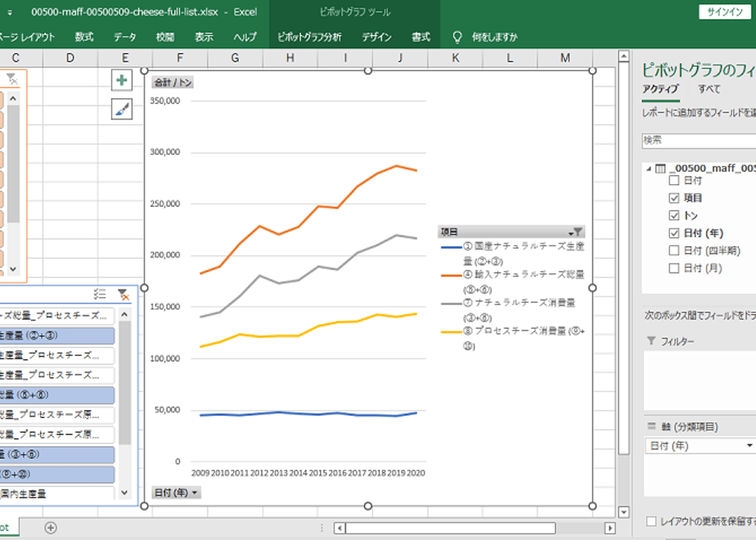Toggle slicer item 総量 (⑤+⑥)
Screen dimensions: 756x540
(57, 395)
